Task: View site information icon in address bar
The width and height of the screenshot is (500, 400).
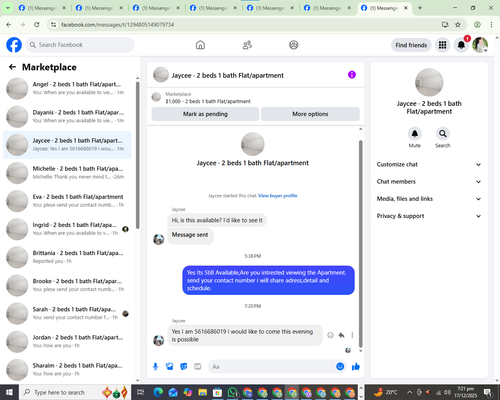Action: click(x=54, y=24)
